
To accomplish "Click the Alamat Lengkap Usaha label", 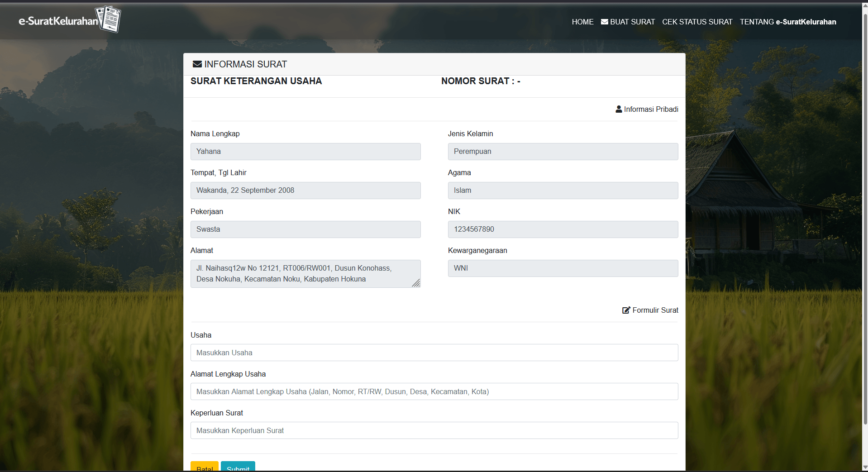I will (228, 374).
